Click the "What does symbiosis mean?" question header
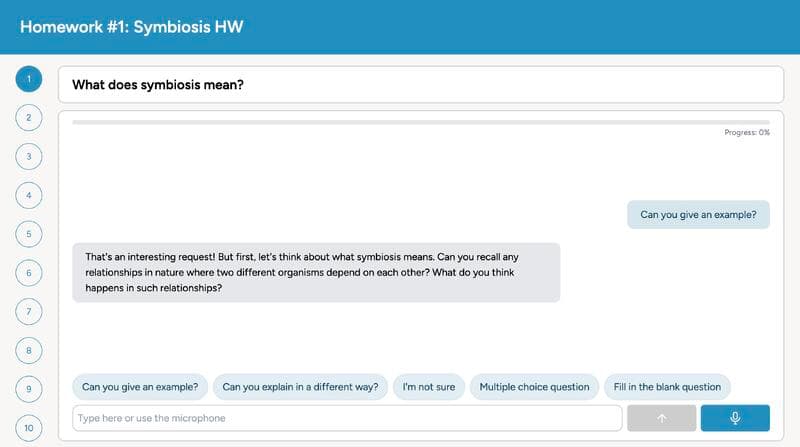800x447 pixels. click(421, 84)
